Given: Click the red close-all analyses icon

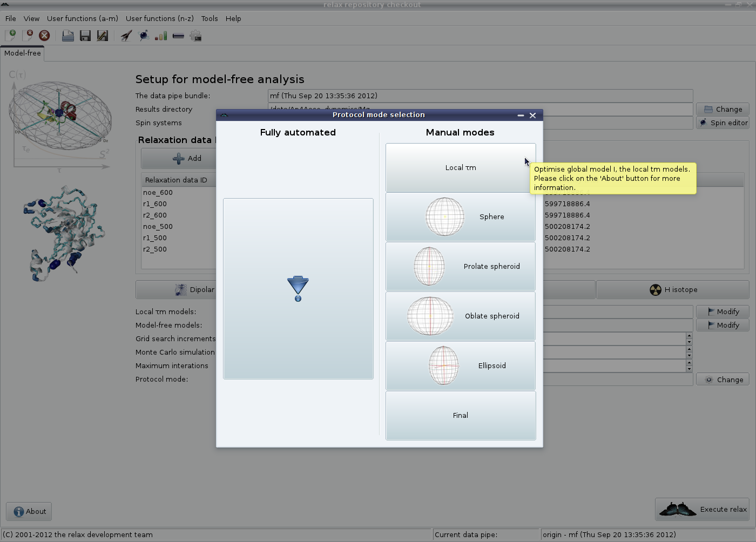Looking at the screenshot, I should click(44, 36).
